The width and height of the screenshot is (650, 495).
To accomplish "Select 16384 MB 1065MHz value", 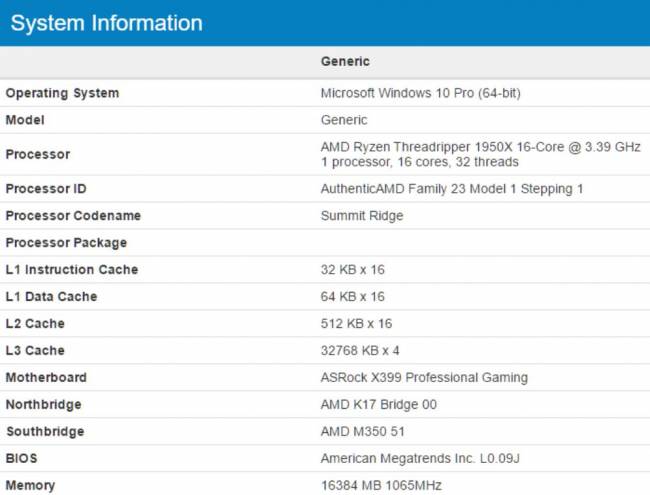I will tap(381, 485).
